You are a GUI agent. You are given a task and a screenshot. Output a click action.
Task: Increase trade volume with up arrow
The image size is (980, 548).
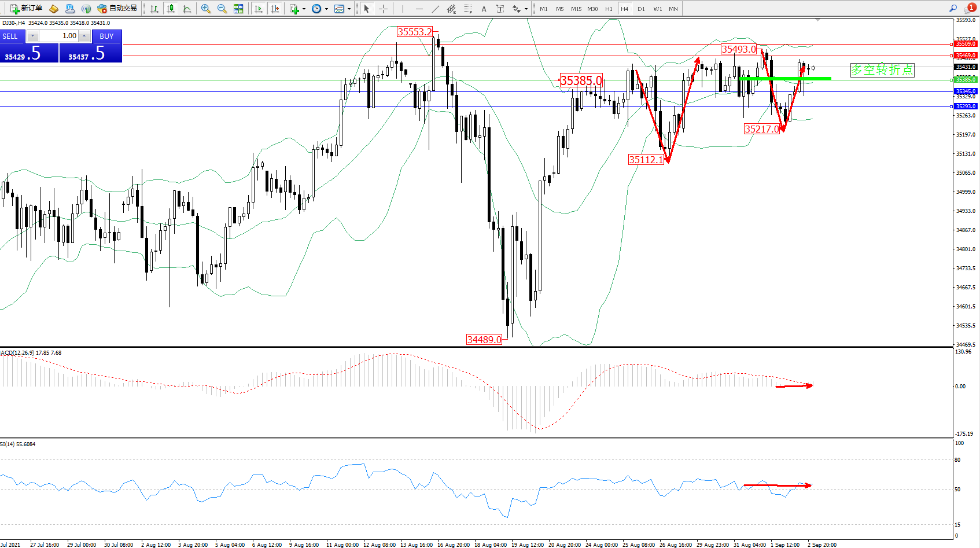[84, 36]
